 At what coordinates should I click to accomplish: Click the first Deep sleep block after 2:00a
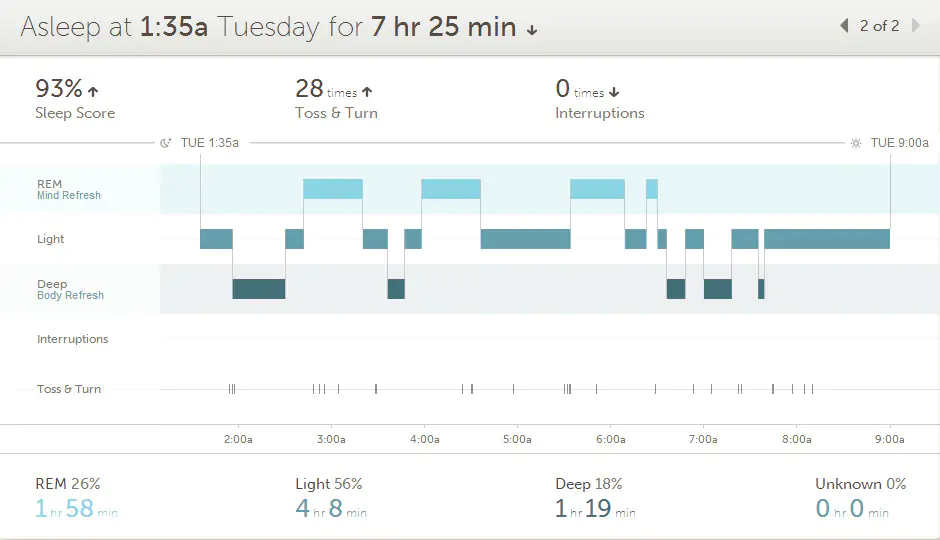tap(259, 289)
